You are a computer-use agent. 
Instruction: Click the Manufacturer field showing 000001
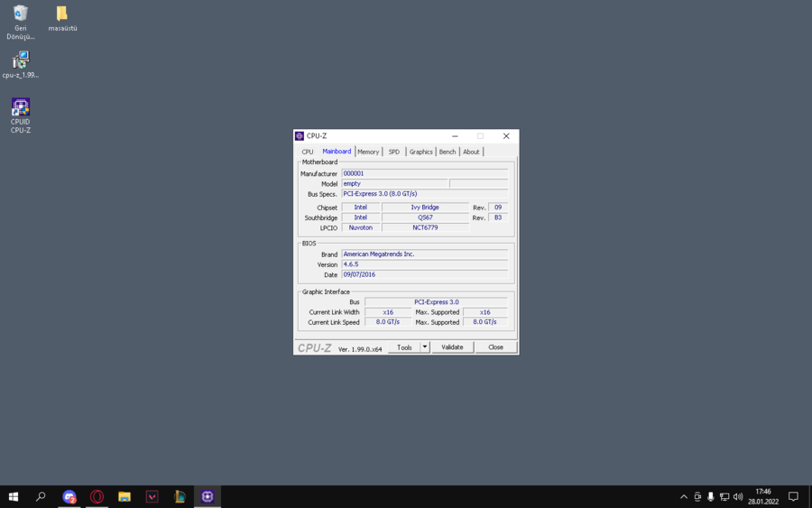pos(425,173)
